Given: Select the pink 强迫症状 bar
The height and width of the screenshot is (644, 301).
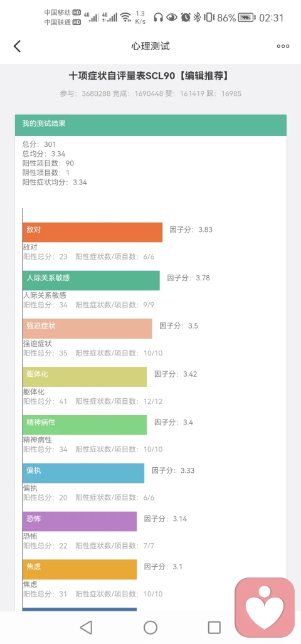Looking at the screenshot, I should click(x=87, y=329).
